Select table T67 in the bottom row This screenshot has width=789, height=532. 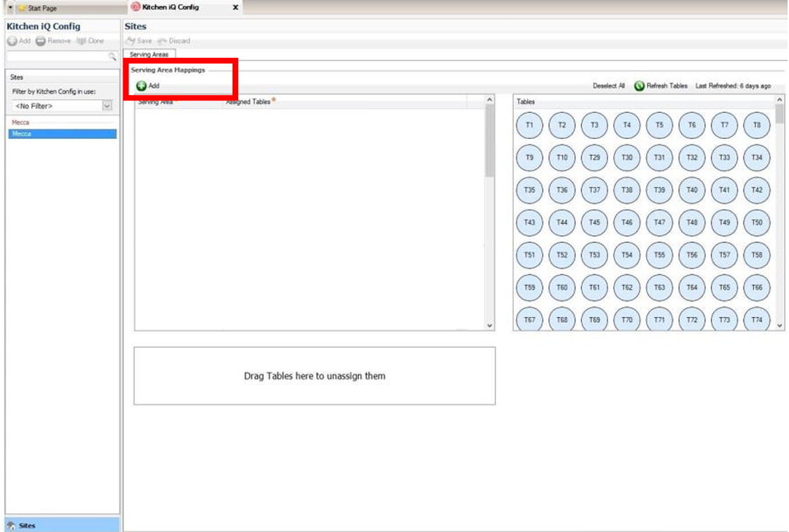[x=529, y=320]
